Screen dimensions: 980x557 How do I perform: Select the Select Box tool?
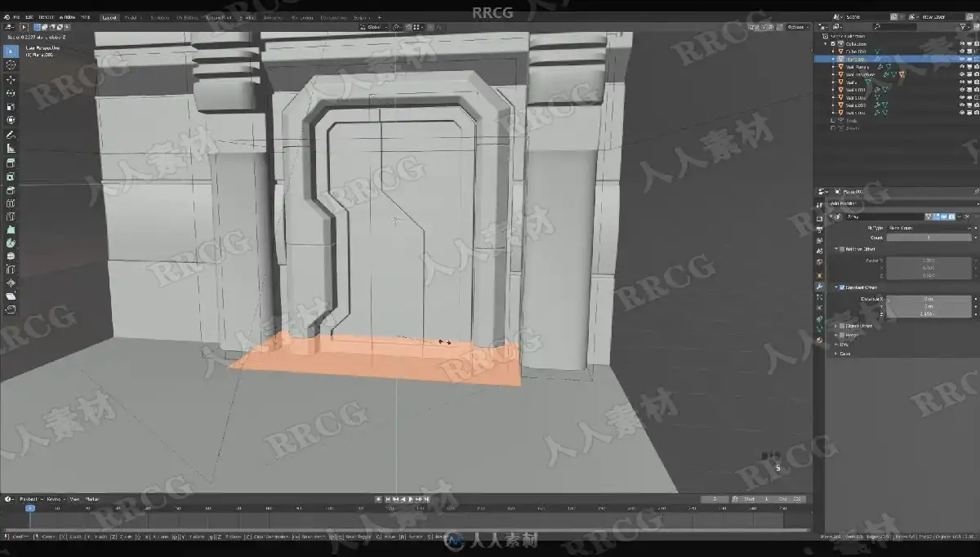click(x=11, y=51)
